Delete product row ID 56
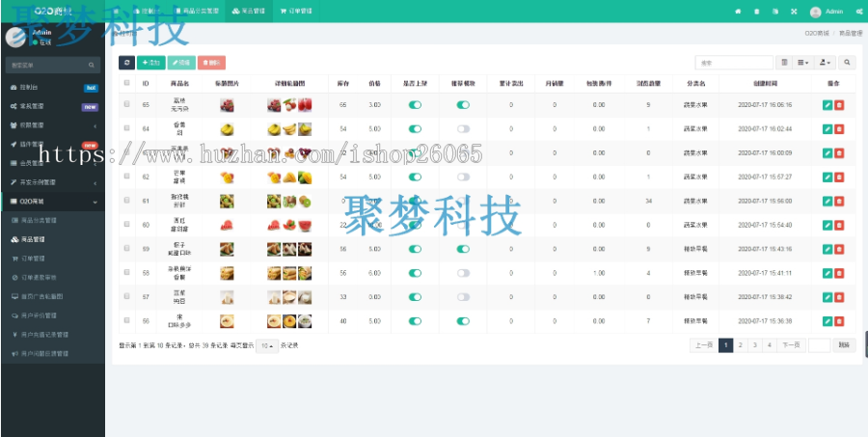Screen dimensions: 868x437 click(x=839, y=321)
